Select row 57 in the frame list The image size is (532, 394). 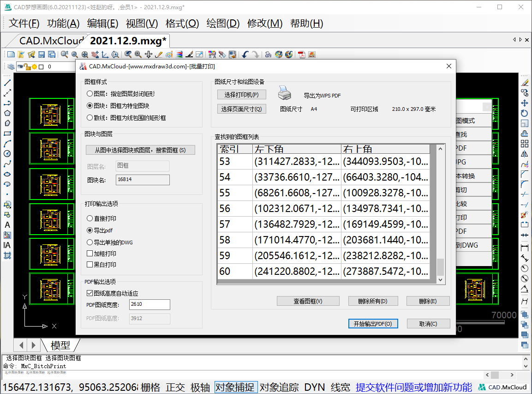click(324, 224)
